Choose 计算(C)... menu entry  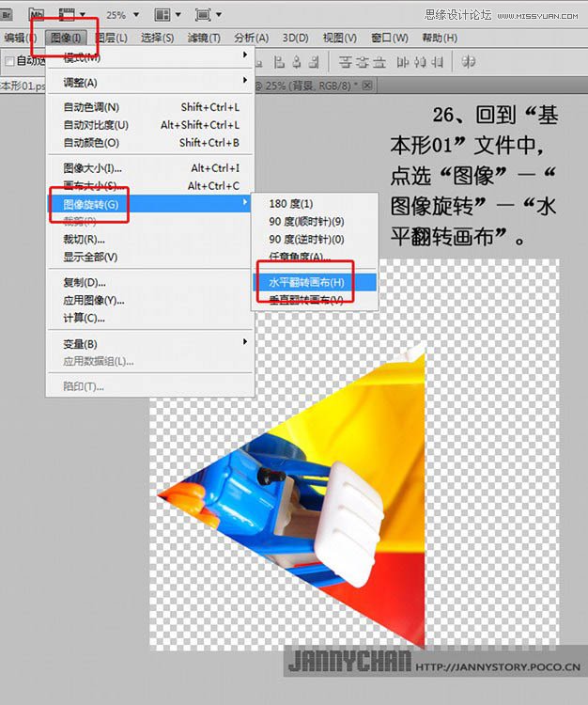point(150,318)
